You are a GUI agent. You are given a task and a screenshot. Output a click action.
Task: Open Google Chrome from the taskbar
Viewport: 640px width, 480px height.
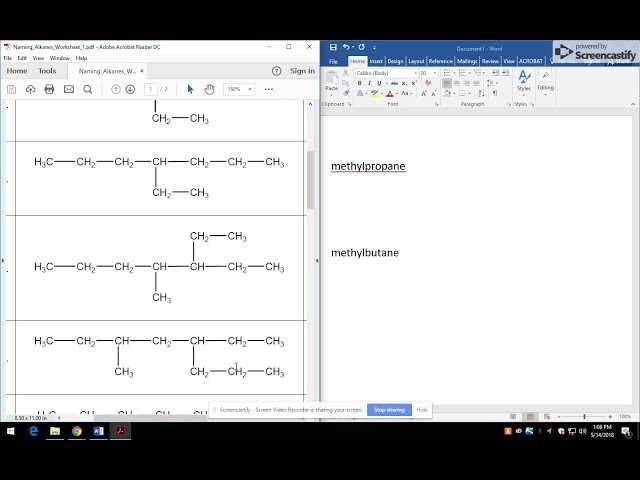point(76,431)
